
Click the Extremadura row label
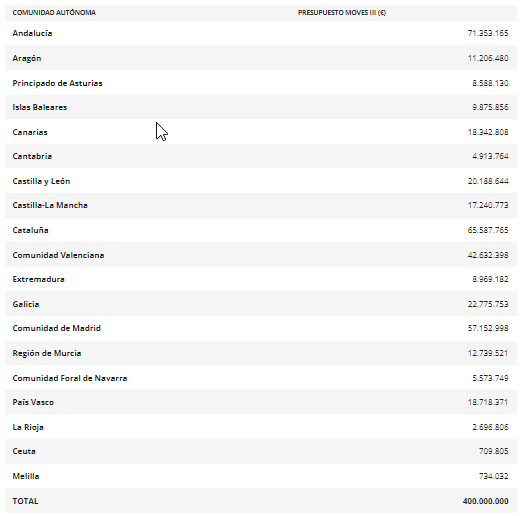click(x=38, y=279)
